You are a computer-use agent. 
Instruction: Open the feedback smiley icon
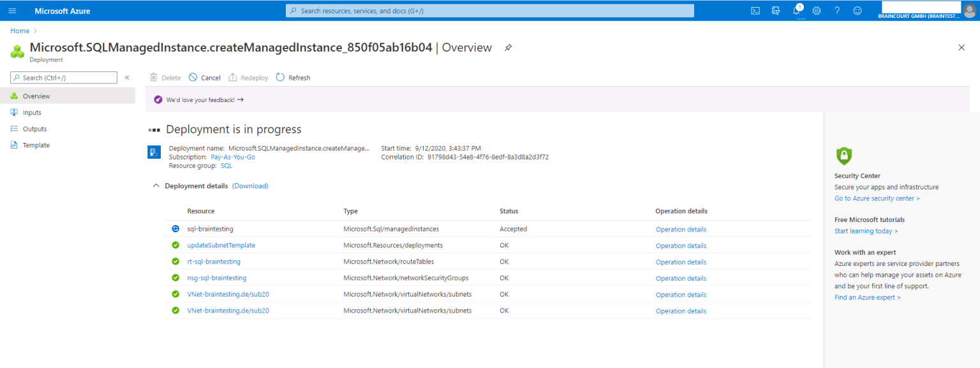coord(857,11)
